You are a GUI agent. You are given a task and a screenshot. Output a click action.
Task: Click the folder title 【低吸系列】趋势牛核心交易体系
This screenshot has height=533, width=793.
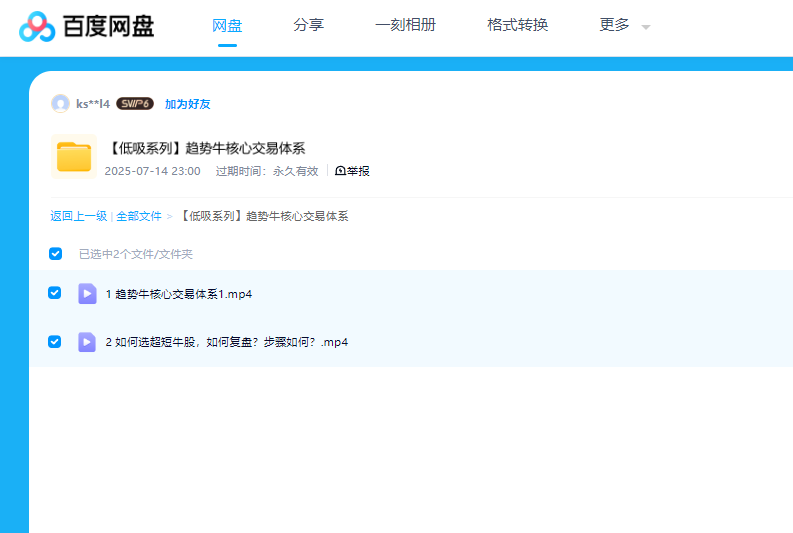click(x=206, y=148)
